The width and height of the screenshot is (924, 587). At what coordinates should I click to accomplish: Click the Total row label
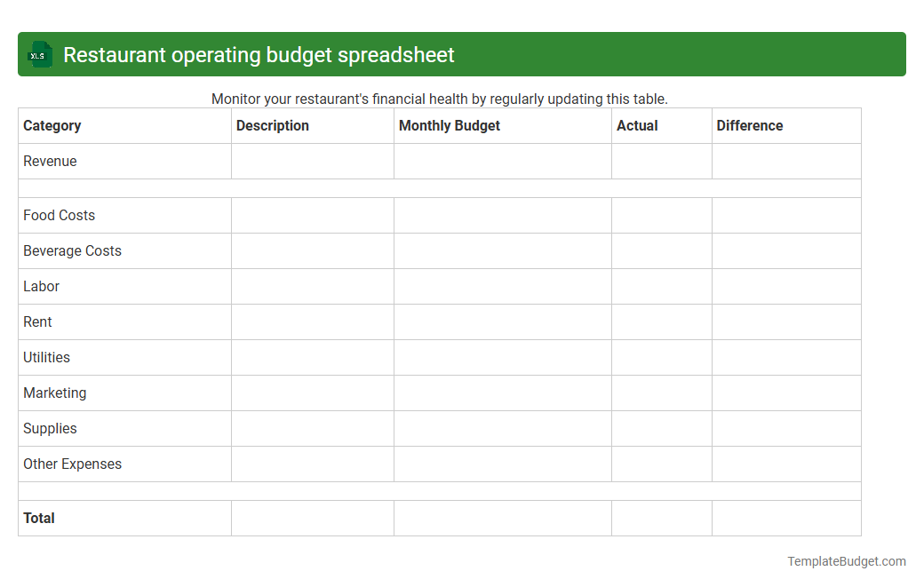click(38, 518)
